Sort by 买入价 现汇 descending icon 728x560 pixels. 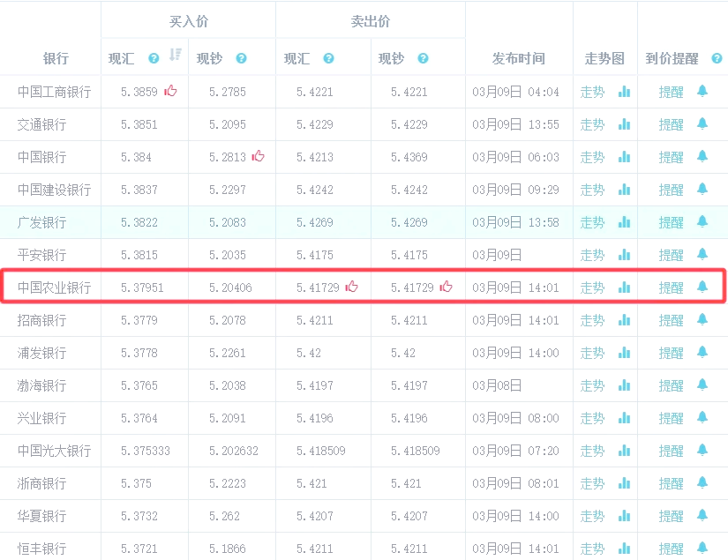pyautogui.click(x=176, y=55)
